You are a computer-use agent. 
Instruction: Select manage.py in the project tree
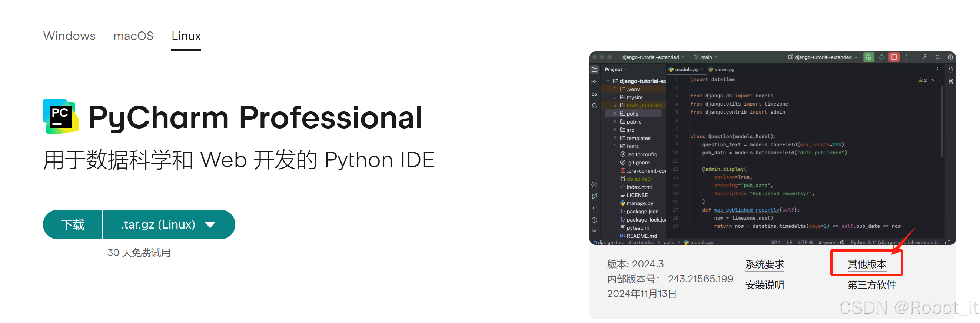pos(637,203)
